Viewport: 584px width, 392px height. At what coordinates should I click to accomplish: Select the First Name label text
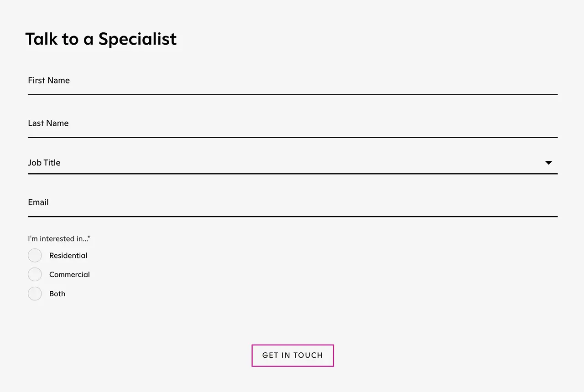click(x=49, y=80)
